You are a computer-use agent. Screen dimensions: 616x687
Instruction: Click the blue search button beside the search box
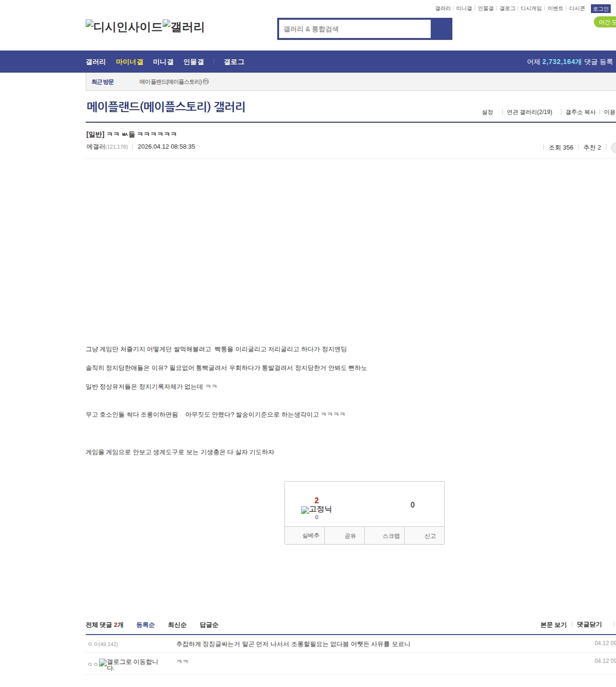tap(442, 29)
